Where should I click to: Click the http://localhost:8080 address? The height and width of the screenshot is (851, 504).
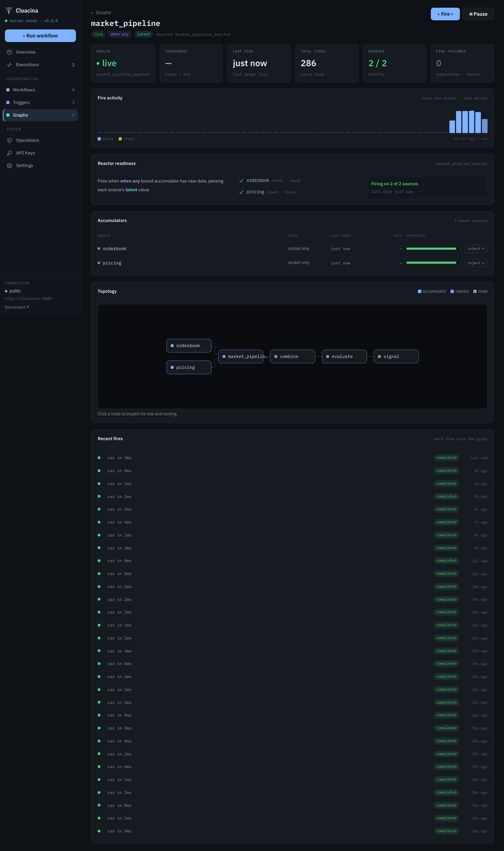[x=28, y=299]
